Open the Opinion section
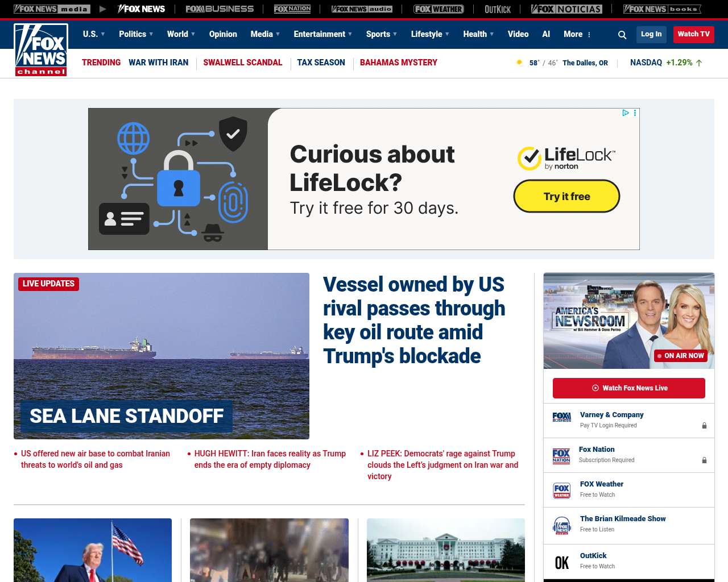The height and width of the screenshot is (582, 728). (223, 34)
